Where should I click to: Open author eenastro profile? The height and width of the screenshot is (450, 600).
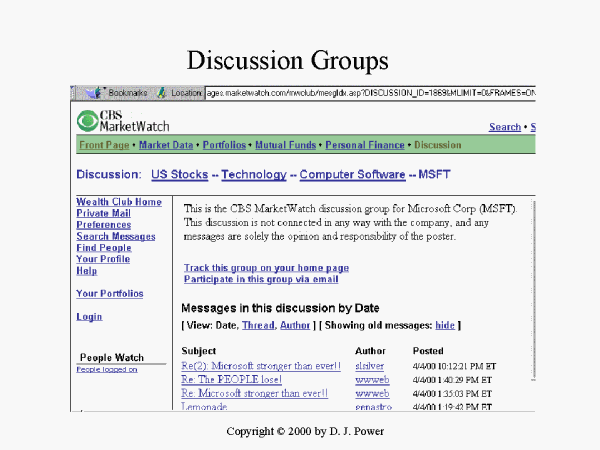(373, 407)
